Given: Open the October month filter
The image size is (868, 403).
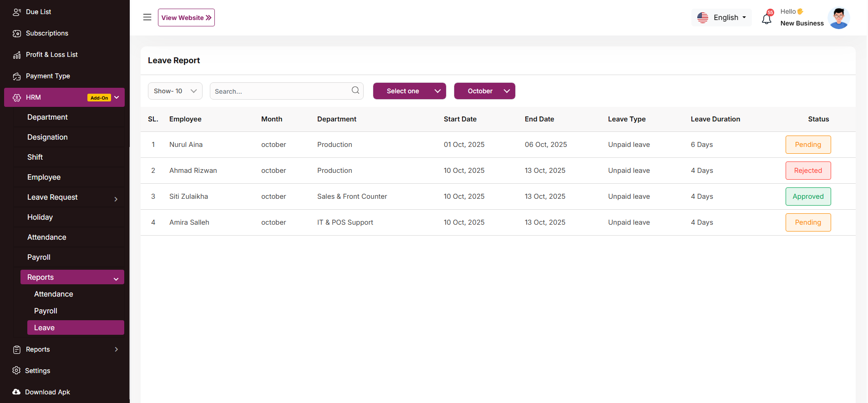Looking at the screenshot, I should pos(484,91).
